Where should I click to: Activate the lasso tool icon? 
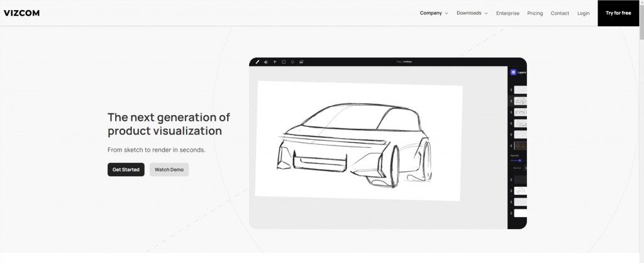292,62
